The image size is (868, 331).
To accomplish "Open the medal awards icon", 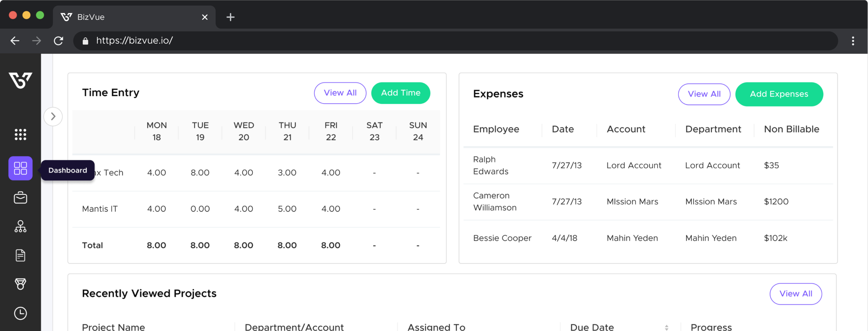I will point(20,284).
